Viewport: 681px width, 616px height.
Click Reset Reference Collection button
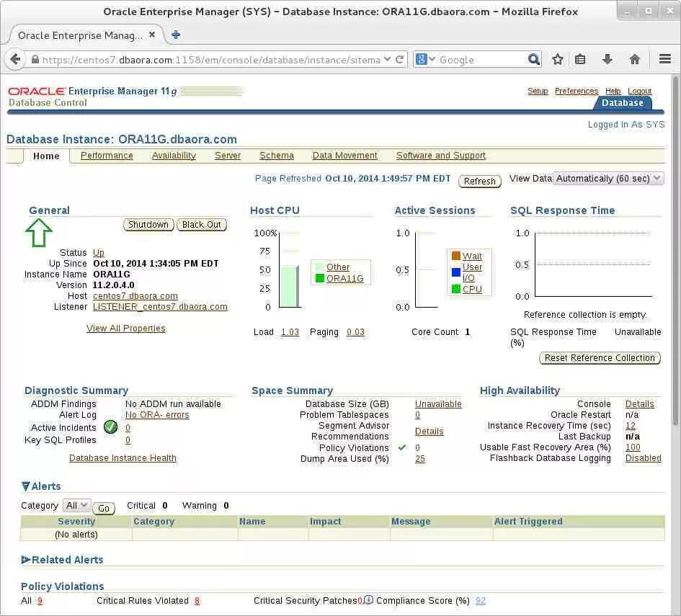pos(600,357)
